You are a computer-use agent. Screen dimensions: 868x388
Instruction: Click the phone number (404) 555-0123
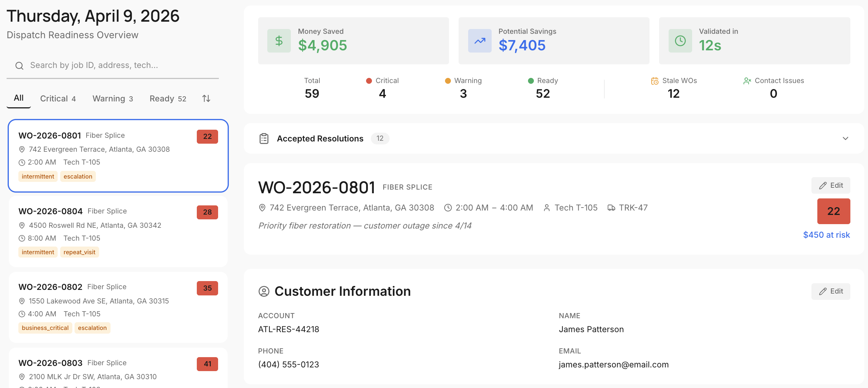click(289, 365)
